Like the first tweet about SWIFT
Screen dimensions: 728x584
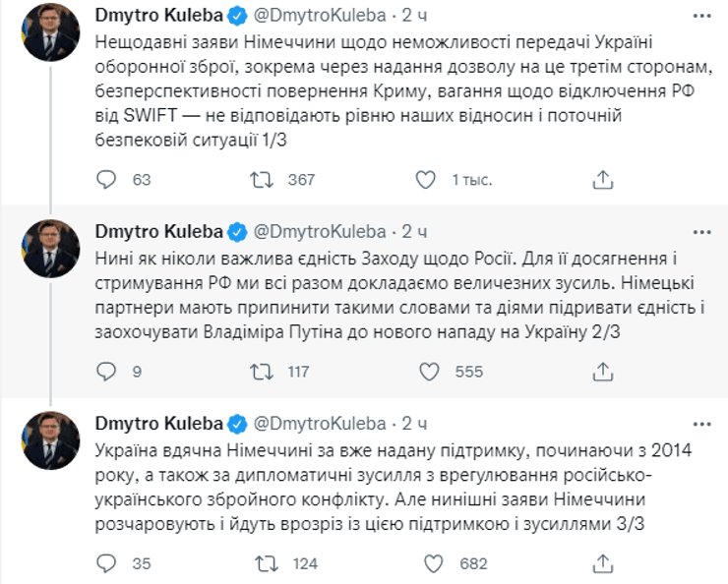click(425, 179)
